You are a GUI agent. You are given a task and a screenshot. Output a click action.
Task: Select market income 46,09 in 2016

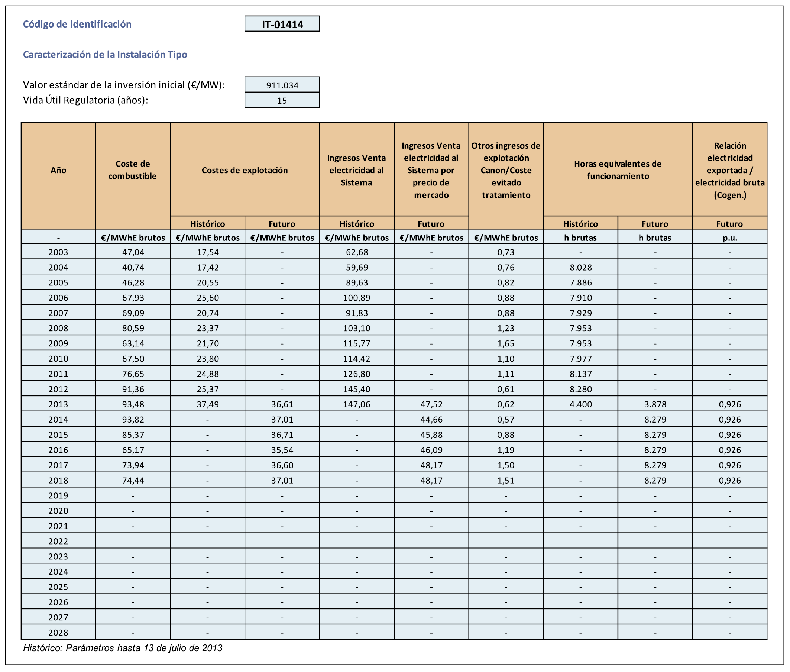pyautogui.click(x=431, y=450)
